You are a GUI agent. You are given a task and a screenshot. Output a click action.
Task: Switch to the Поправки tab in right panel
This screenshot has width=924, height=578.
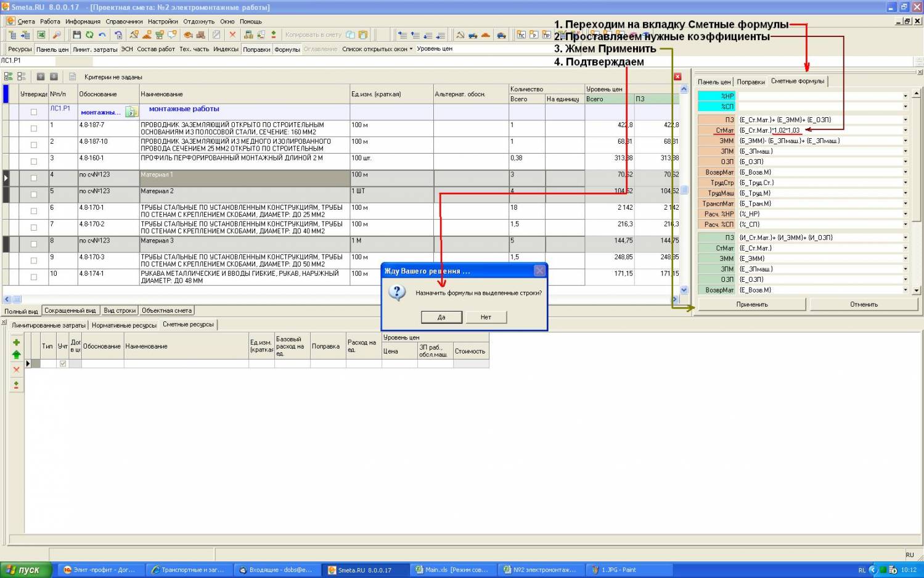click(750, 81)
